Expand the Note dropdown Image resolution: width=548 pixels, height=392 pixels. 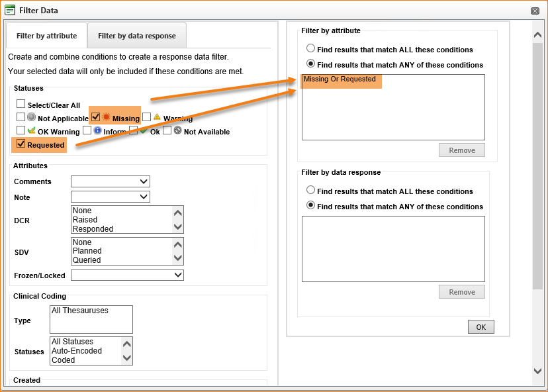pos(111,197)
